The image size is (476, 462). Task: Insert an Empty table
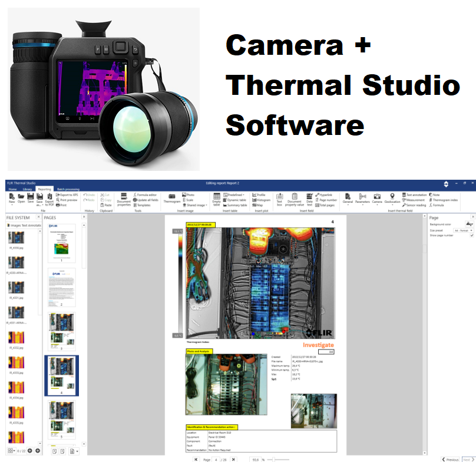pos(216,199)
